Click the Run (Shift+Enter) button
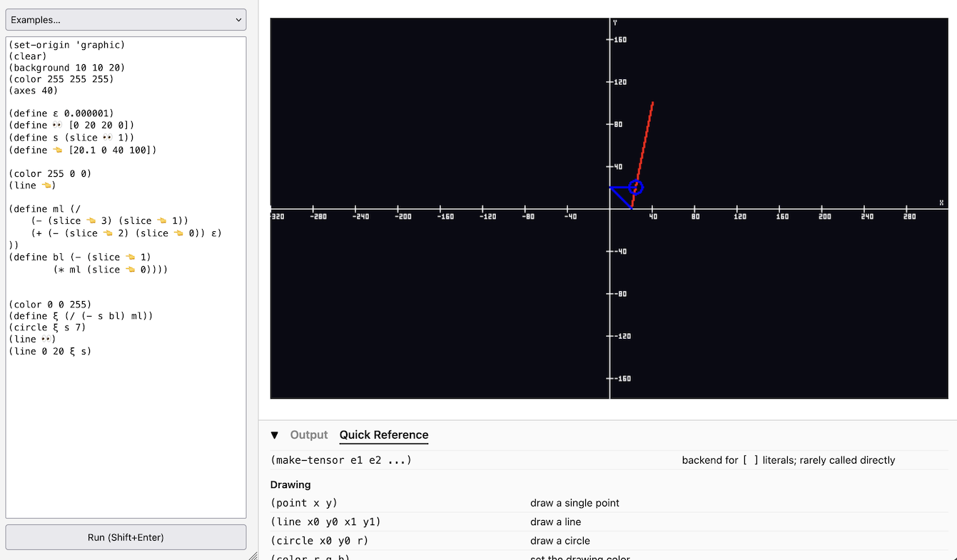The image size is (957, 560). (126, 537)
